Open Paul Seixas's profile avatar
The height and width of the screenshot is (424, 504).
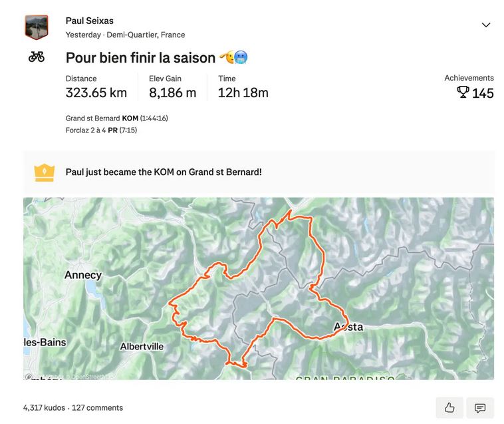37,27
